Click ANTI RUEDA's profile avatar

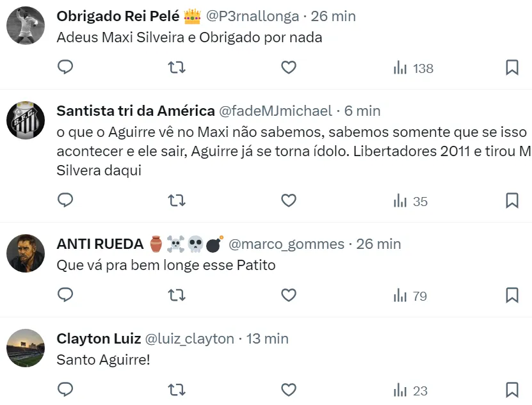point(26,253)
